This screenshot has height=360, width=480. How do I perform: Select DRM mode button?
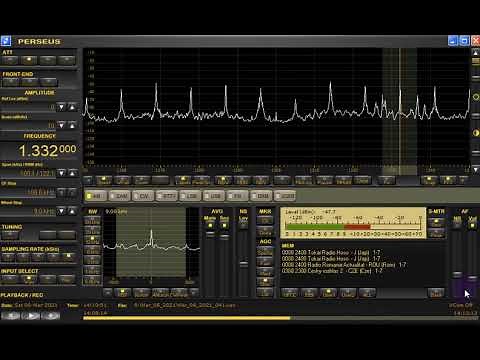coord(262,196)
